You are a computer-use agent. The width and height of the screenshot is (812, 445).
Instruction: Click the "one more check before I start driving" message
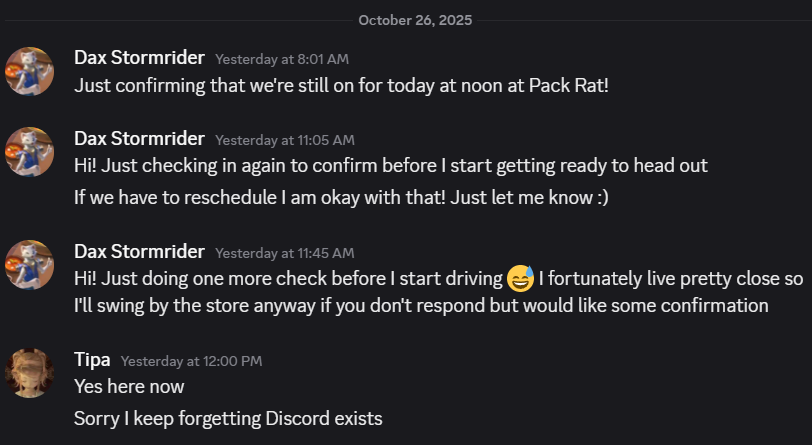[288, 278]
